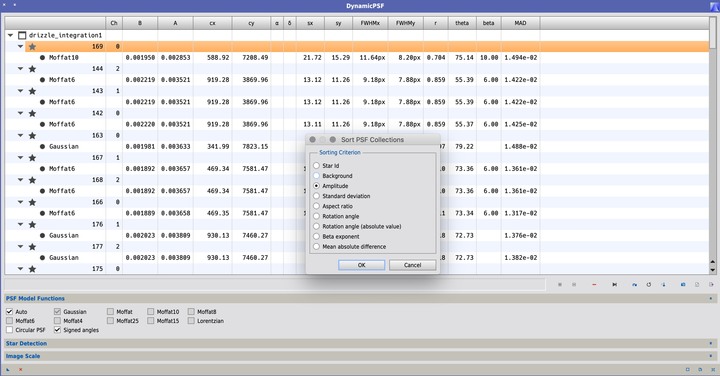This screenshot has height=376, width=720.
Task: Collapse the star 142 row
Action: [20, 113]
